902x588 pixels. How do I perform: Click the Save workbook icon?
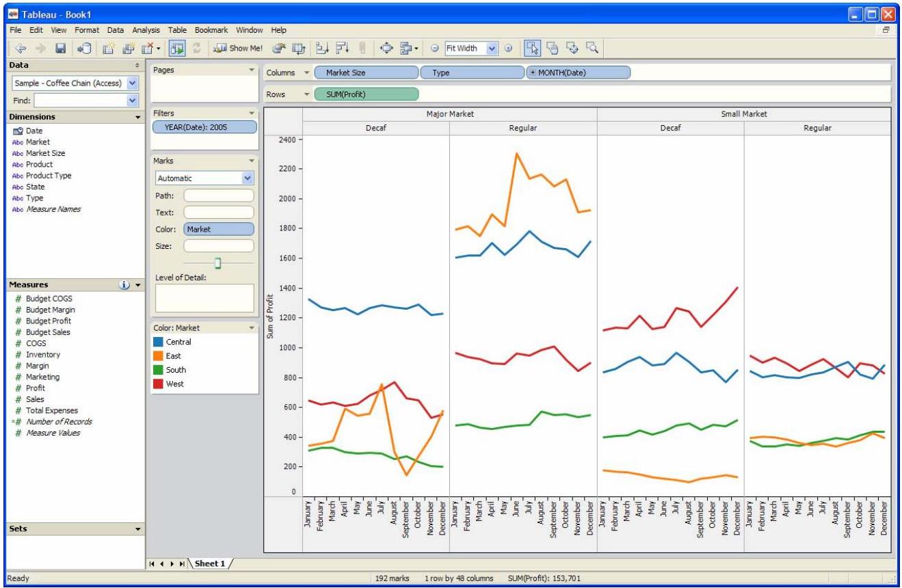click(60, 49)
